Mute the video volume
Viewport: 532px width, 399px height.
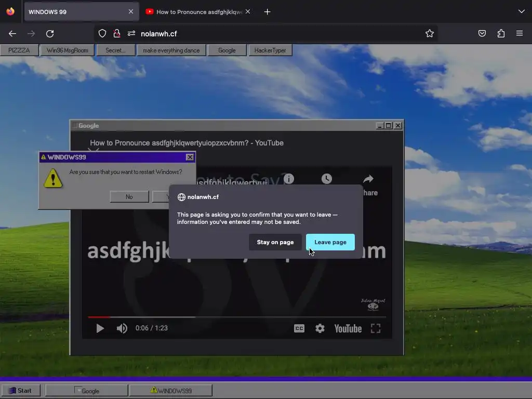(122, 328)
